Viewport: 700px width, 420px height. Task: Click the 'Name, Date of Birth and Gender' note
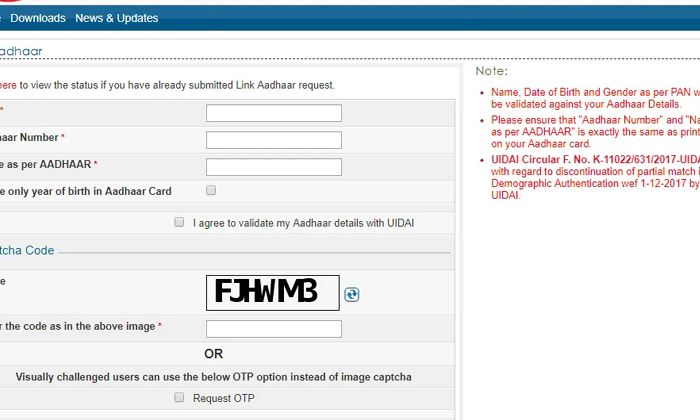click(x=596, y=98)
